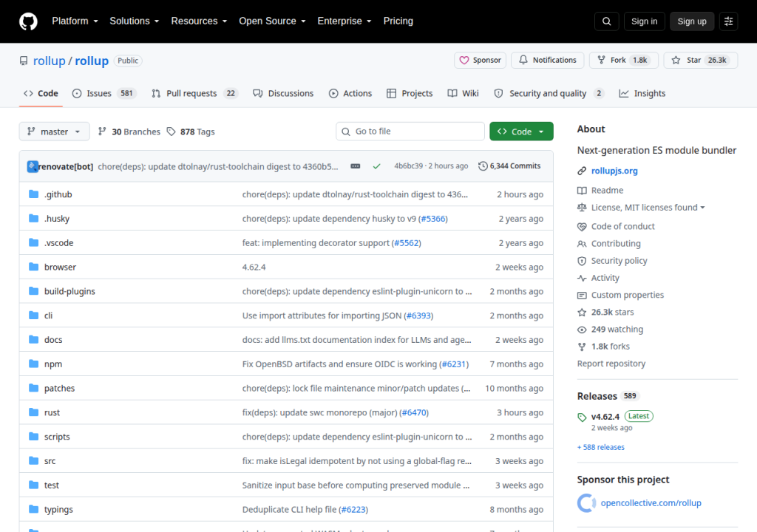Open the Actions tab
This screenshot has height=532, width=757.
coord(350,93)
